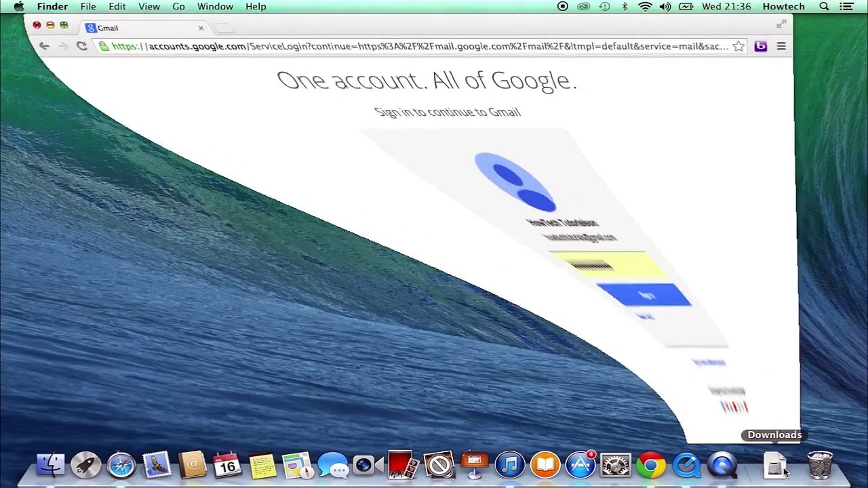Screen dimensions: 868x488
Task: Open the Mail app in the dock
Action: 157,466
